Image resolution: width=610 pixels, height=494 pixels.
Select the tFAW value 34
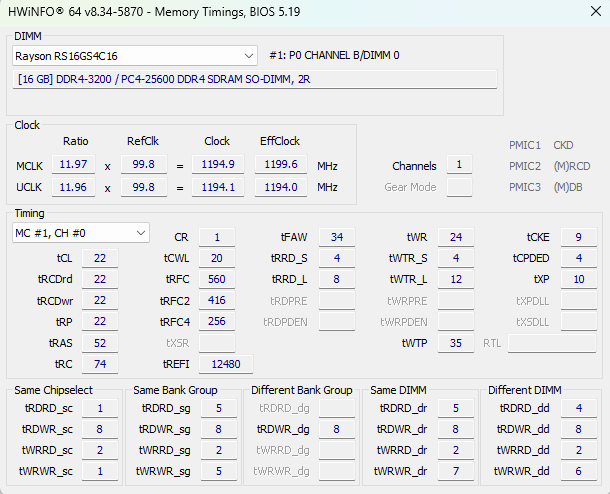click(x=337, y=237)
